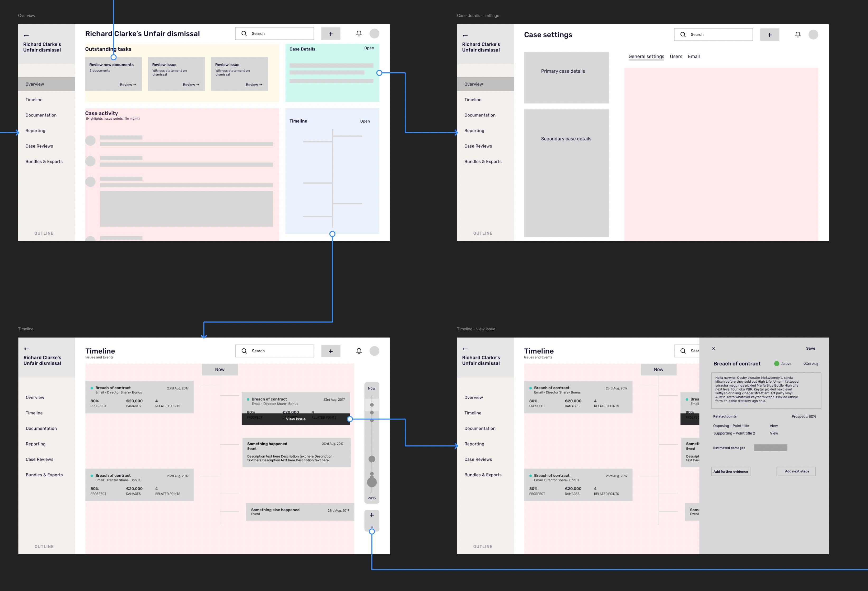
Task: Click the back arrow in Case settings sidebar
Action: click(465, 36)
